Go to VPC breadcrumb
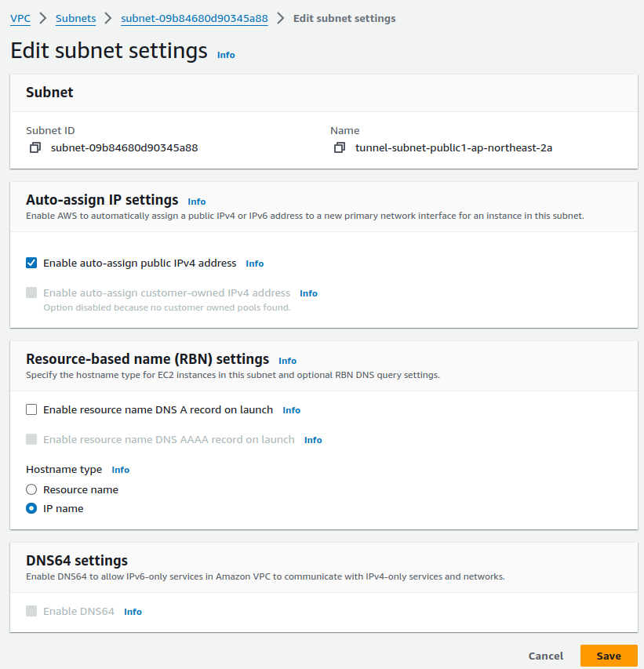644x669 pixels. coord(20,18)
